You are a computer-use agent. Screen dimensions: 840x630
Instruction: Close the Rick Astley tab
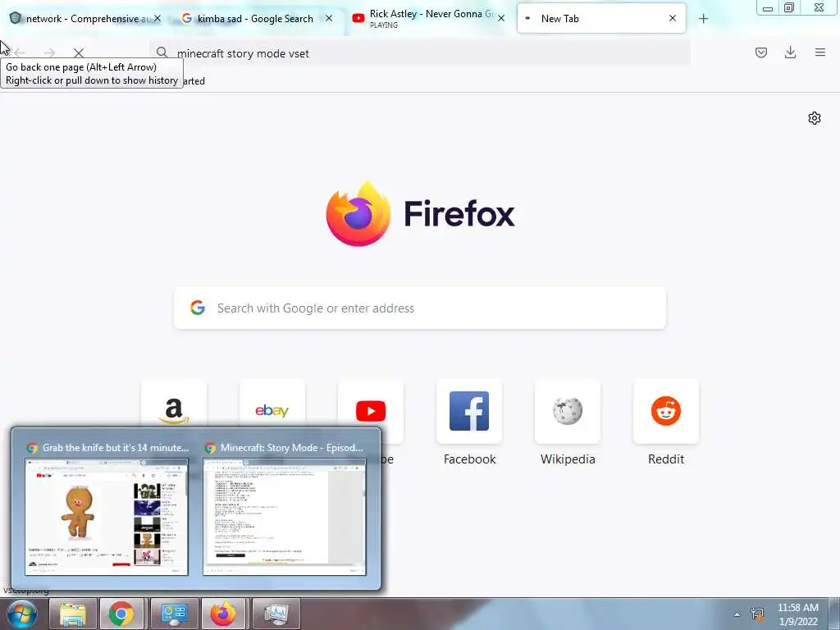coord(501,18)
